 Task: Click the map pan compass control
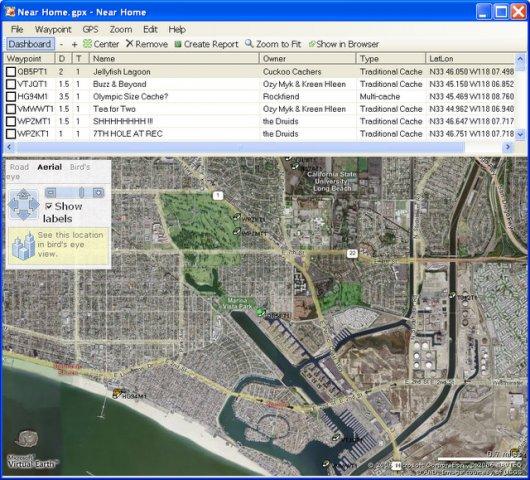[23, 205]
